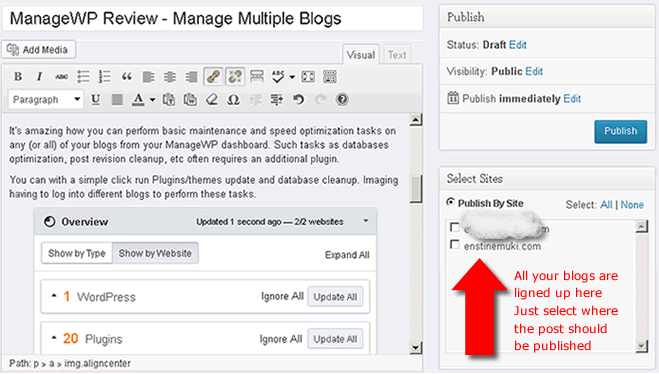
Task: Click the remove formatting eraser icon
Action: click(212, 100)
